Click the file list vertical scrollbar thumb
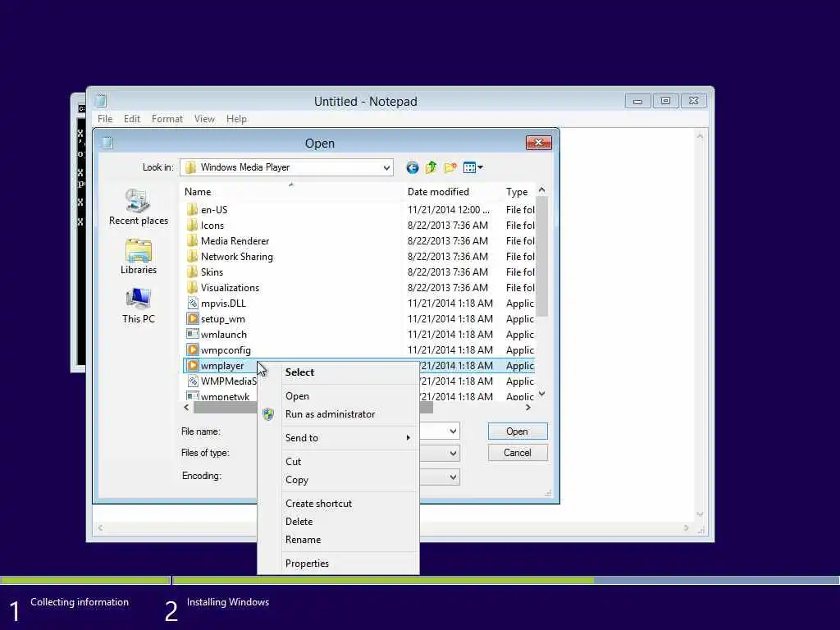This screenshot has width=840, height=630. tap(541, 256)
